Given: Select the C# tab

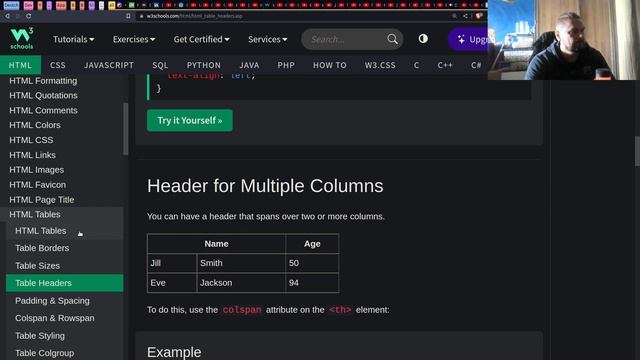Looking at the screenshot, I should pyautogui.click(x=476, y=65).
